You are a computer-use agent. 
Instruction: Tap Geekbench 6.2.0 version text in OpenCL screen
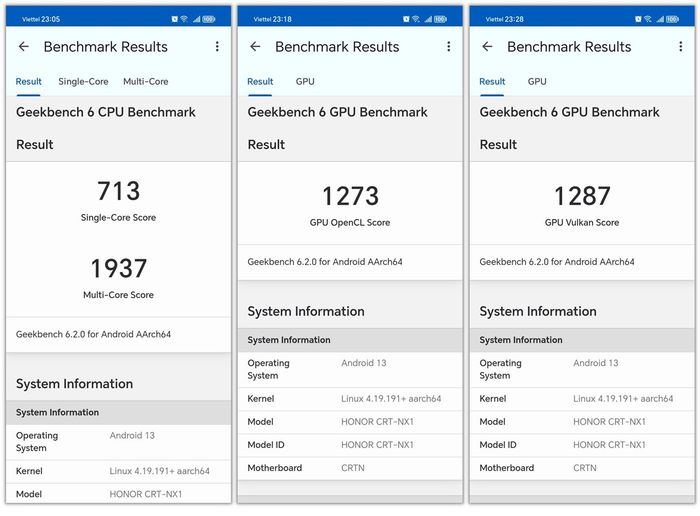[x=325, y=262]
